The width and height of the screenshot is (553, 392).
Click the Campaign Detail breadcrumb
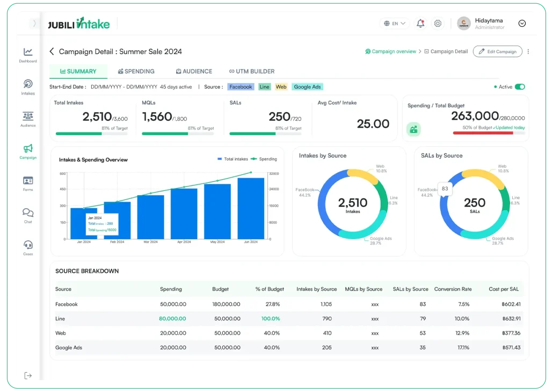pyautogui.click(x=446, y=51)
